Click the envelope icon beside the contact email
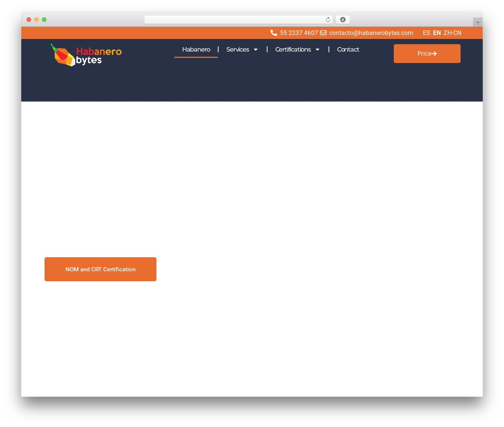504x427 pixels. point(323,33)
